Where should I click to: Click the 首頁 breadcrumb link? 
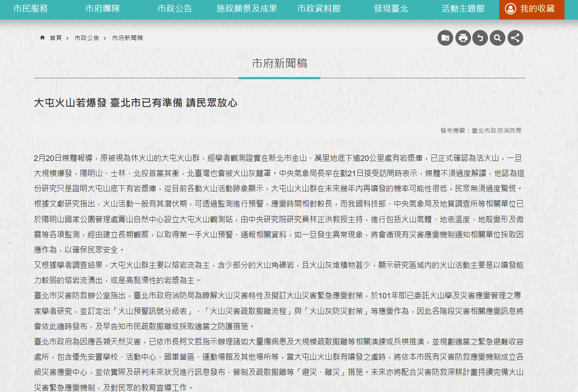click(56, 38)
